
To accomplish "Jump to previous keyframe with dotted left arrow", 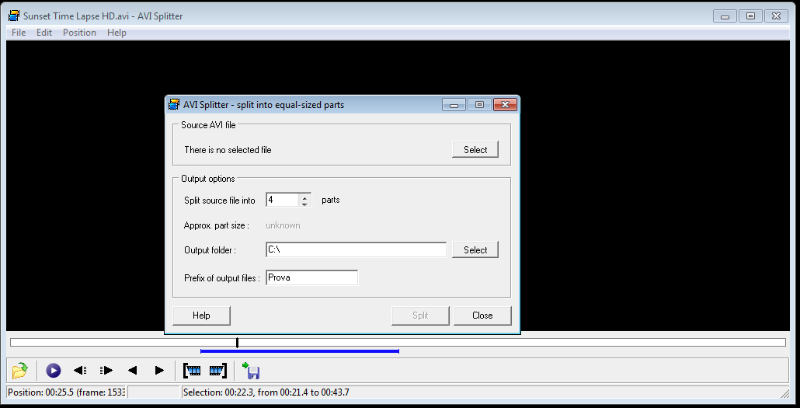I will [x=80, y=370].
